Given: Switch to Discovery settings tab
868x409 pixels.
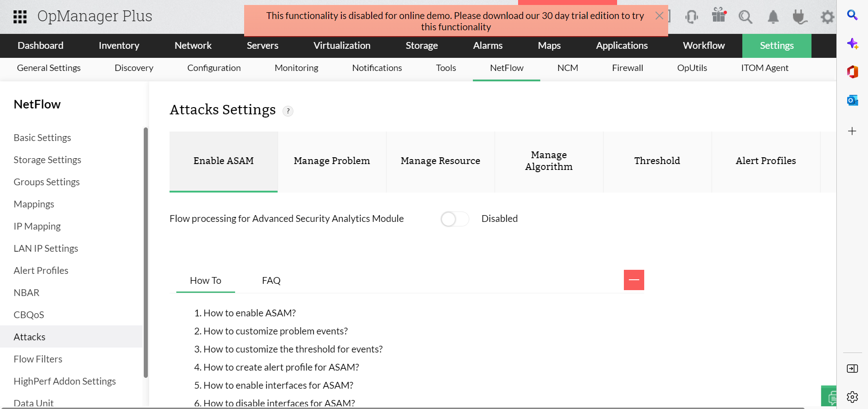Looking at the screenshot, I should point(134,68).
